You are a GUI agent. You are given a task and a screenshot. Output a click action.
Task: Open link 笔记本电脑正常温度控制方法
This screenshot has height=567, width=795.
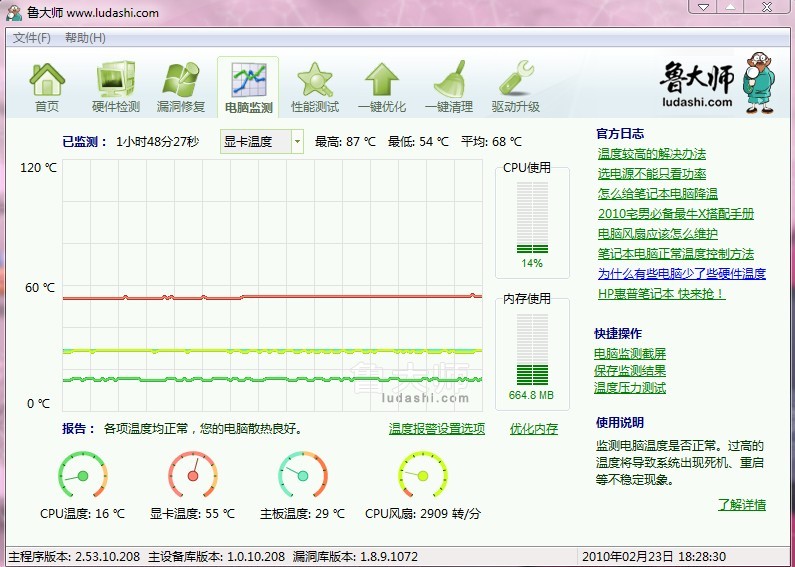click(x=676, y=254)
